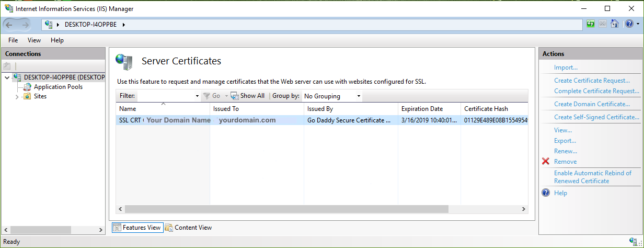Click into the Filter text field
644x248 pixels.
[165, 96]
